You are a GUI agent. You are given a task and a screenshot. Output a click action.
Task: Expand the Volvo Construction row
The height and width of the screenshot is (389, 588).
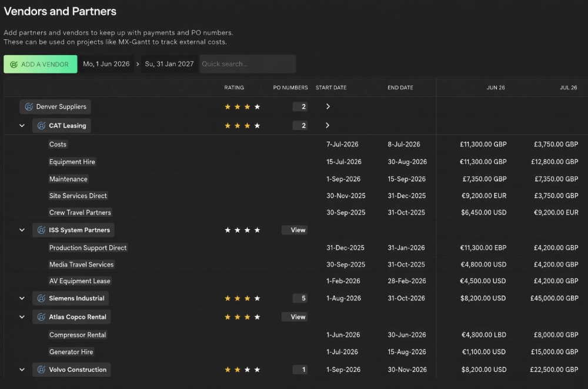coord(22,370)
